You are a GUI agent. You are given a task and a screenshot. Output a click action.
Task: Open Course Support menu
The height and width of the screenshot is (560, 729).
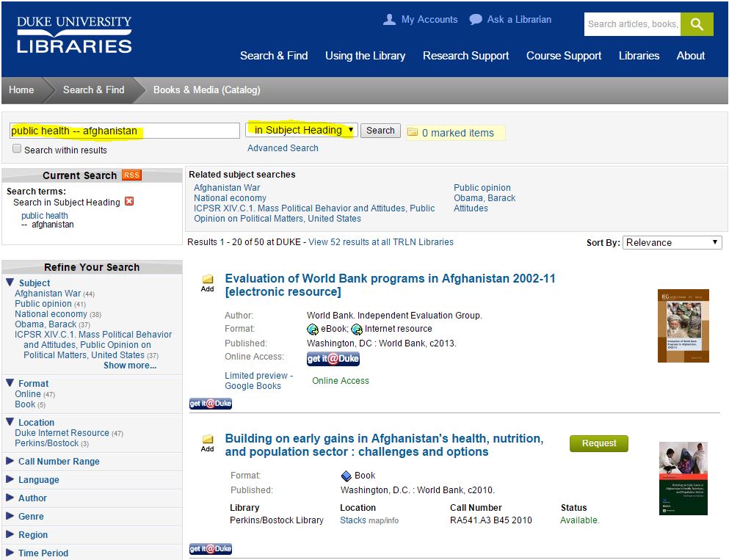[x=564, y=56]
